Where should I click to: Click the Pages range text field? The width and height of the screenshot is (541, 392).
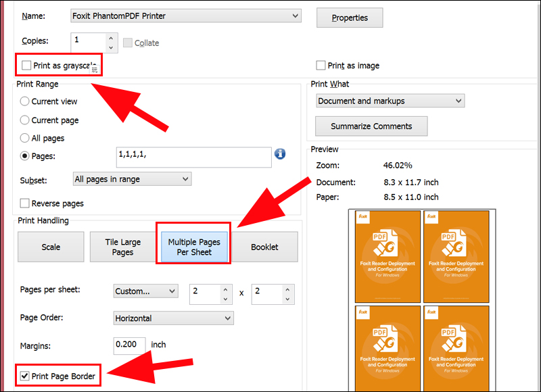tap(194, 157)
